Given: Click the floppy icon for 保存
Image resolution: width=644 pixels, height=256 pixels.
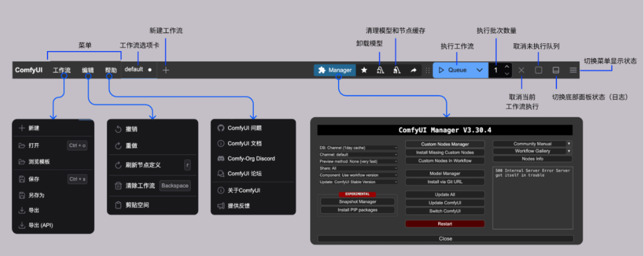Looking at the screenshot, I should [x=22, y=179].
